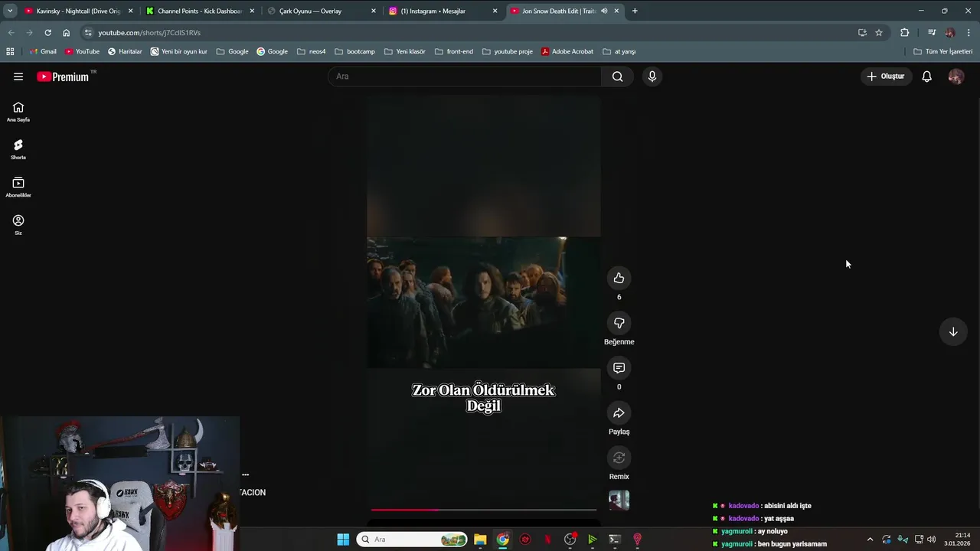Dislike the Short using the Beğenme button
Viewport: 980px width, 551px height.
tap(619, 323)
